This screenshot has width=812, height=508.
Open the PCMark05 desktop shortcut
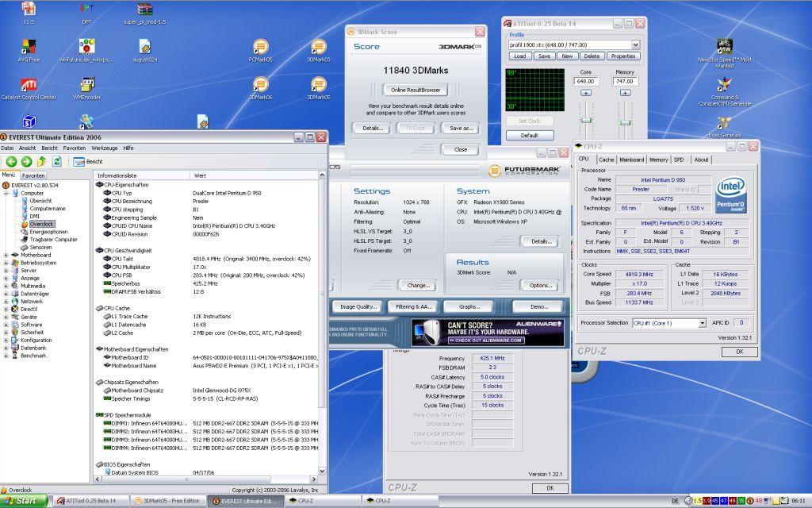pos(260,51)
